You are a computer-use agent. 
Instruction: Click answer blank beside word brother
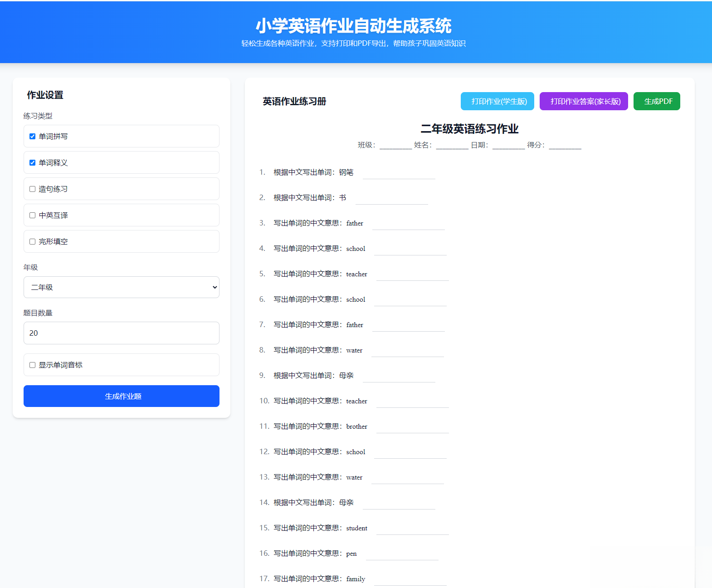412,427
